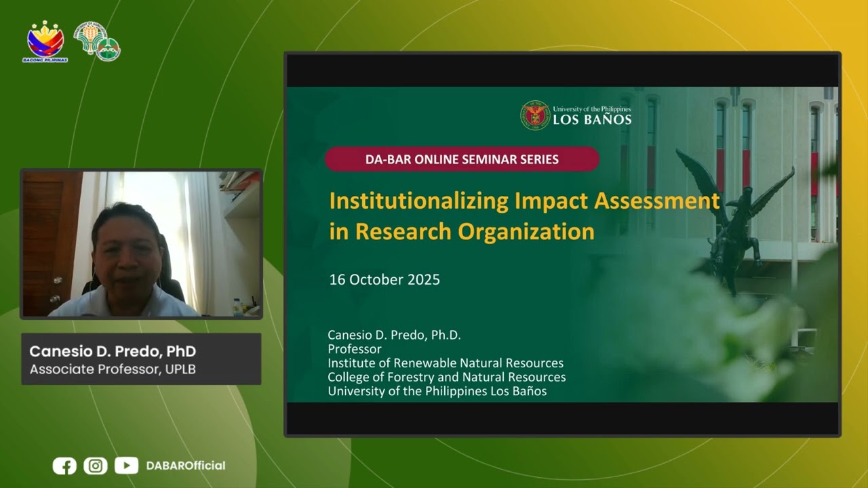868x488 pixels.
Task: Click the slide title Institutionalizing Impact Assessment
Action: (524, 201)
